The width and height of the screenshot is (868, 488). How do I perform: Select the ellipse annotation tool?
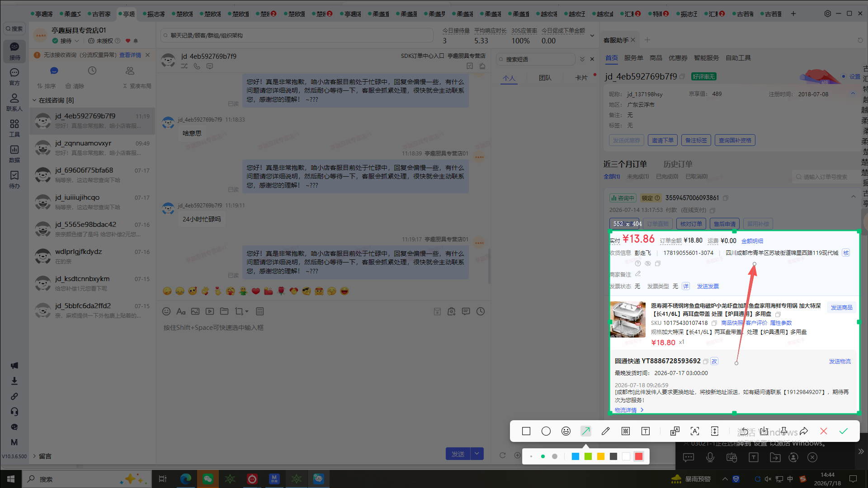pyautogui.click(x=546, y=431)
